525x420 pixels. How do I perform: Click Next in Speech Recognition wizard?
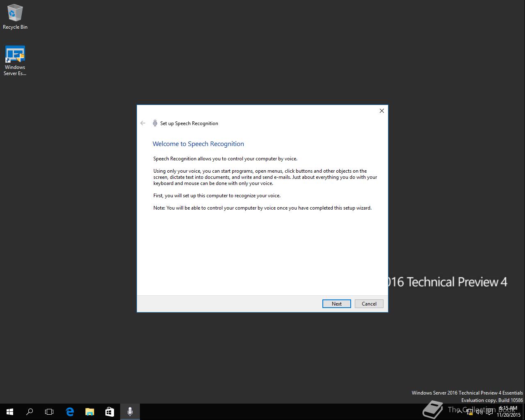click(x=336, y=304)
